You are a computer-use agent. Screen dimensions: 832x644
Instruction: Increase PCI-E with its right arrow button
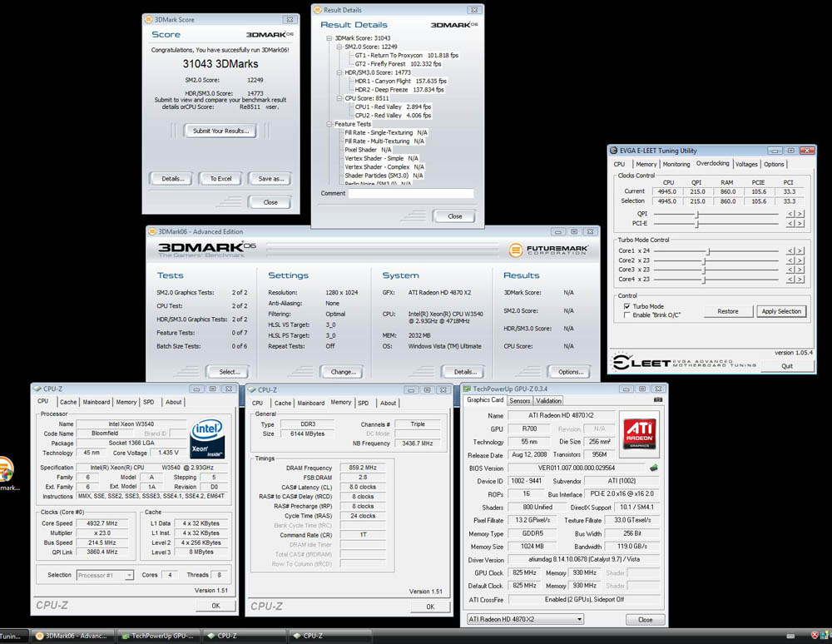coord(800,224)
